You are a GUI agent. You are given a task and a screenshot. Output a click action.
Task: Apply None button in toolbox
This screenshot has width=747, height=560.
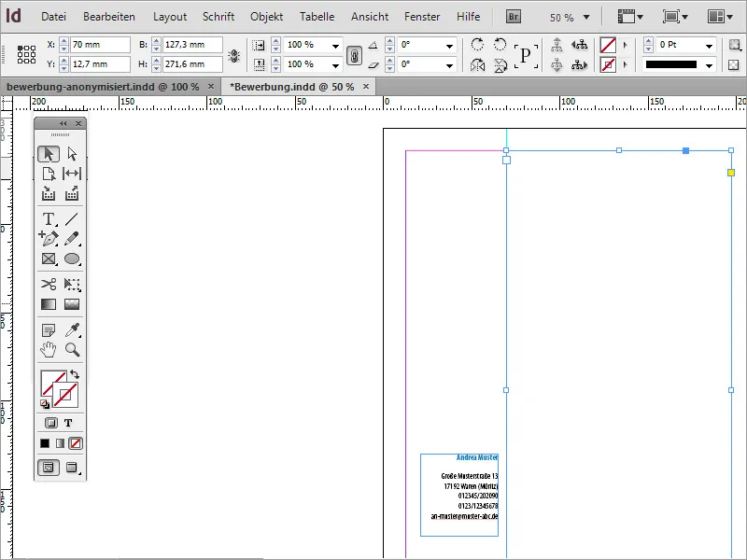pos(76,443)
